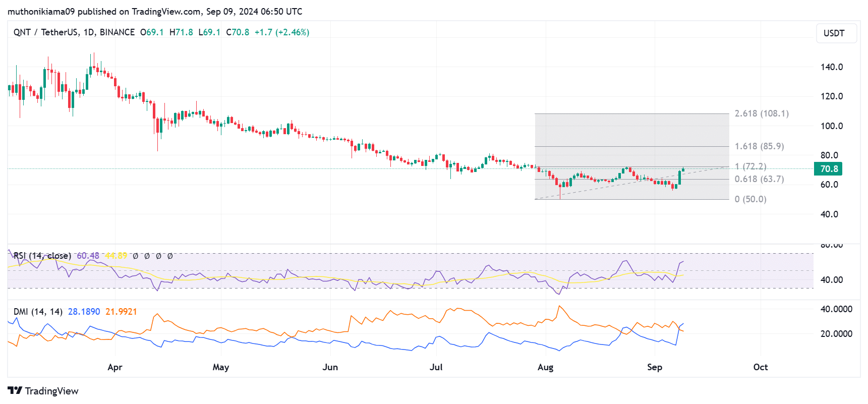The height and width of the screenshot is (404, 868).
Task: Click the Apr label on time axis
Action: (x=115, y=367)
